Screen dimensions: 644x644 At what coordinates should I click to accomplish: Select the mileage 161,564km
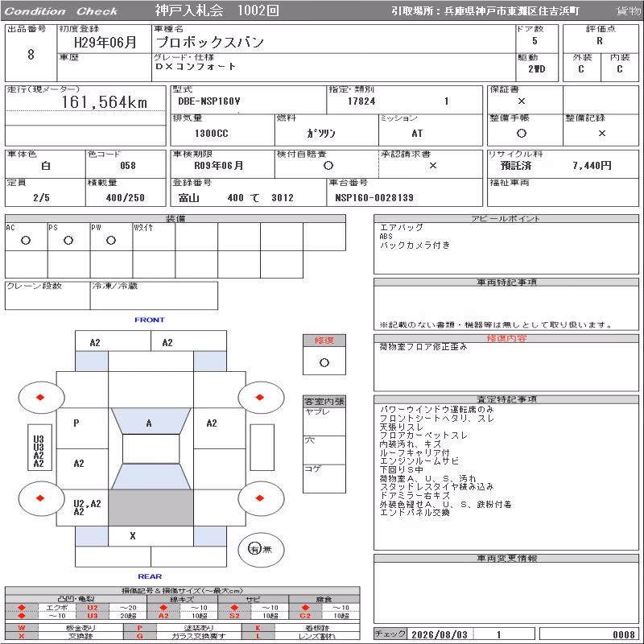(105, 102)
